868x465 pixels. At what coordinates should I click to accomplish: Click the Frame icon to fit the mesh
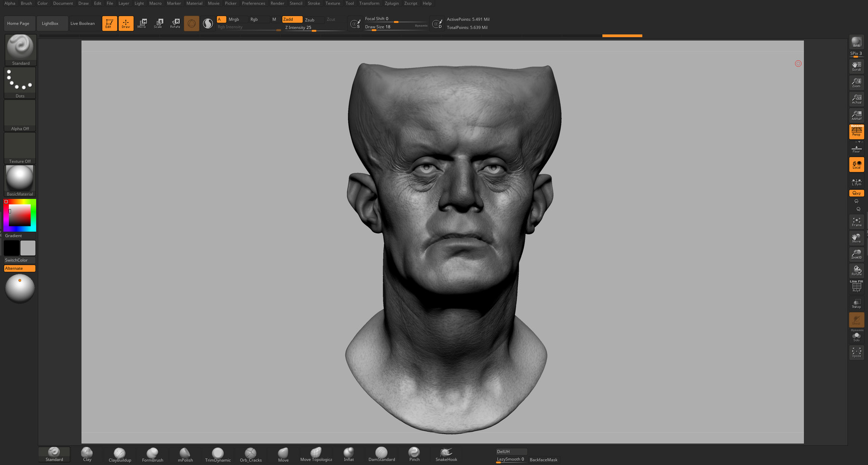pyautogui.click(x=856, y=222)
